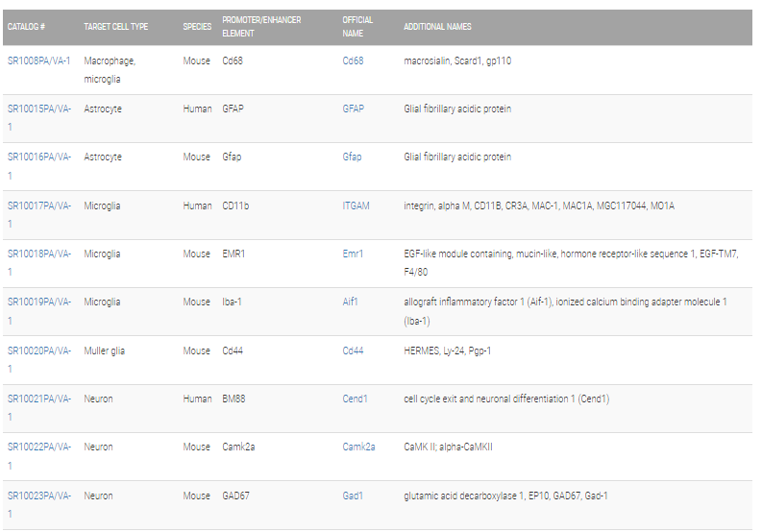Click the Cd68 official name link

[353, 61]
